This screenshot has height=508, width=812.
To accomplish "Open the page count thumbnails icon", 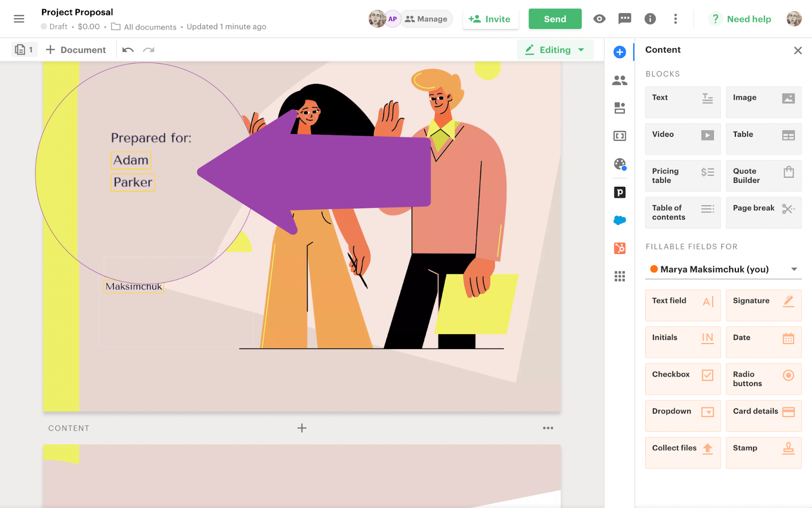I will [x=24, y=50].
